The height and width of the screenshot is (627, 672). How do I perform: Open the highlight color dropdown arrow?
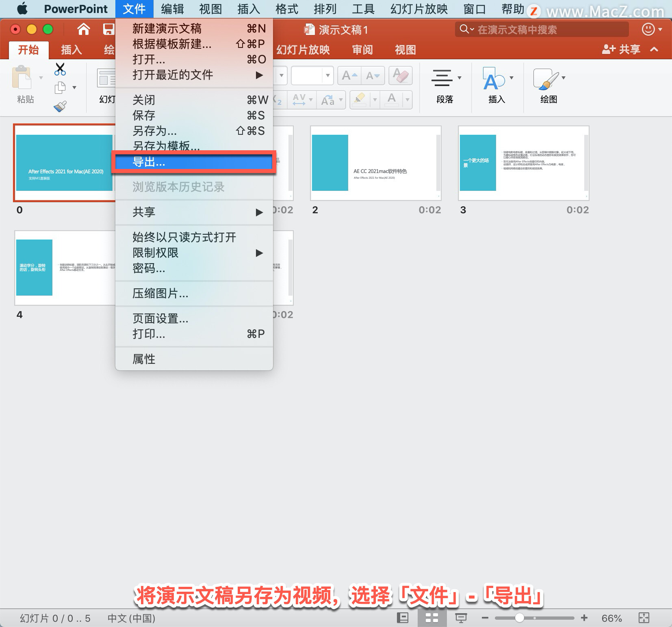375,99
